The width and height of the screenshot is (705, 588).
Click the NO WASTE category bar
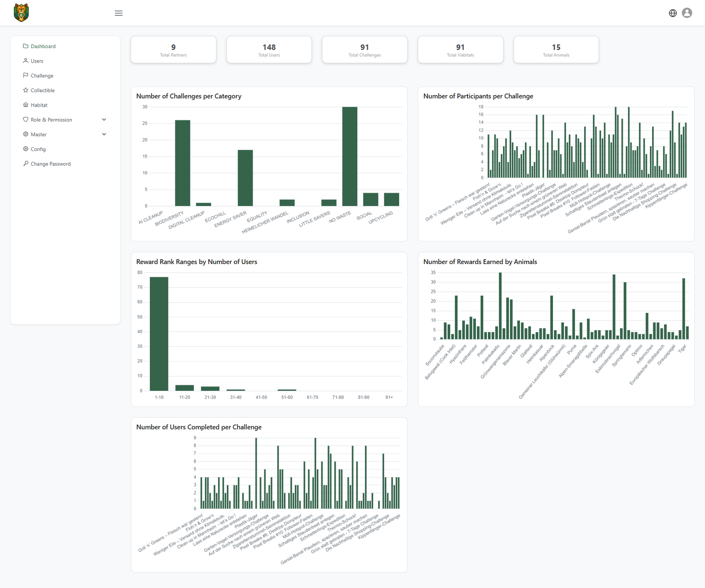[x=350, y=156]
